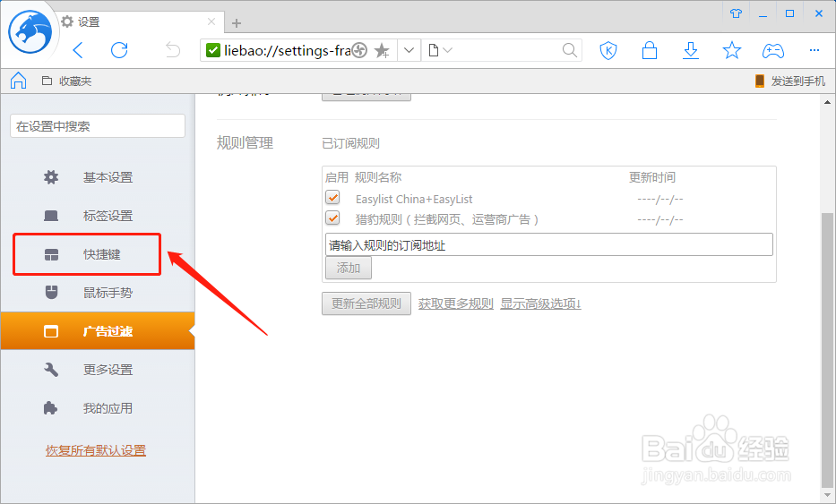Open 基本设置 in the sidebar
Viewport: 836px width, 504px height.
click(x=98, y=177)
